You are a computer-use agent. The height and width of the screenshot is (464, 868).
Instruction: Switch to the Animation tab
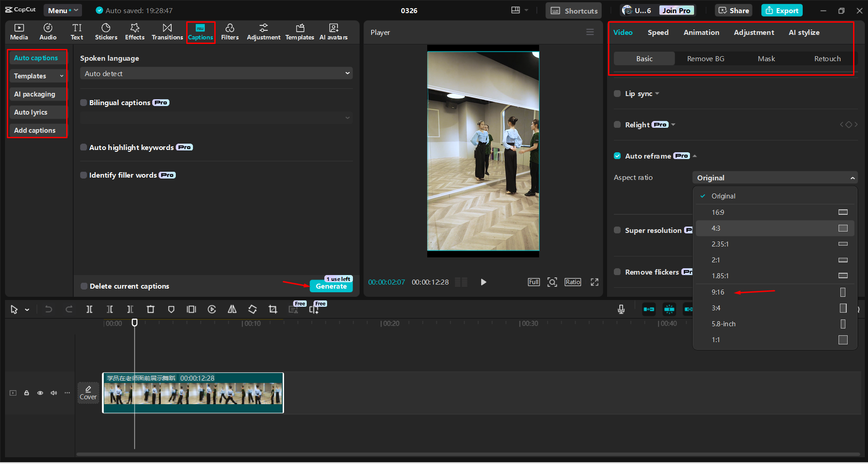coord(701,33)
